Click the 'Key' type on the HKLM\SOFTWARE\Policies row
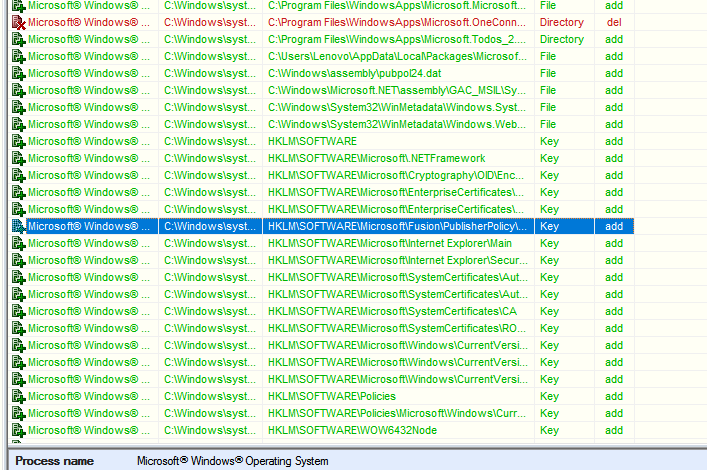 549,396
